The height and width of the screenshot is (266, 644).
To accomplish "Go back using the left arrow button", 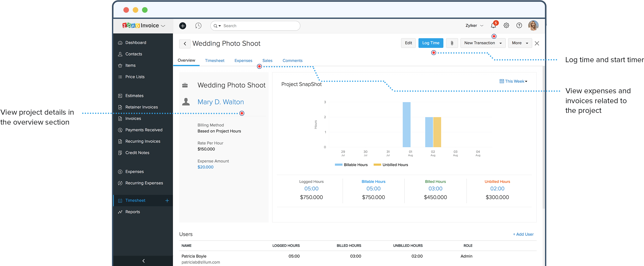I will tap(185, 44).
